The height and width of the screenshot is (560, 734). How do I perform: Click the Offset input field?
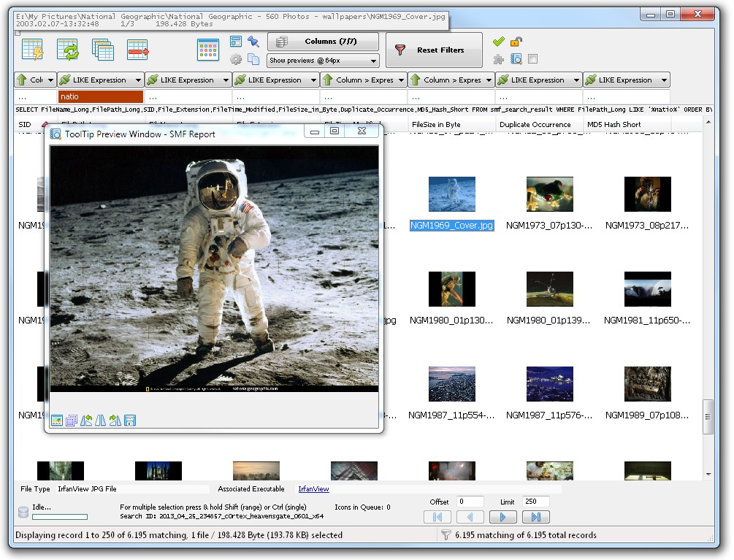click(470, 502)
